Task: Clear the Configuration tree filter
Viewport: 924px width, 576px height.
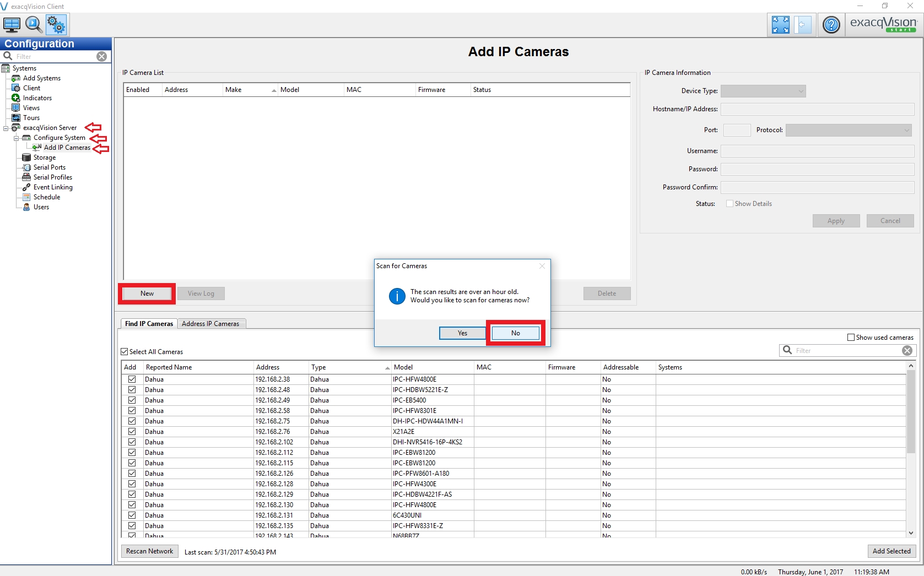Action: coord(102,57)
